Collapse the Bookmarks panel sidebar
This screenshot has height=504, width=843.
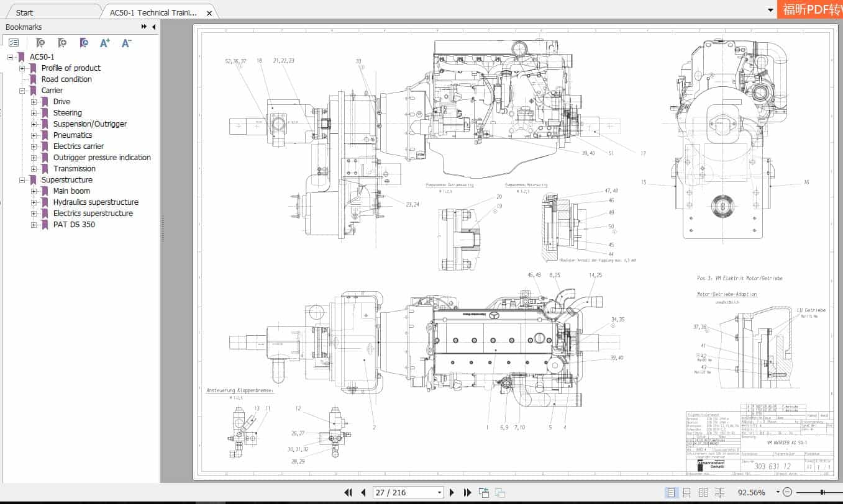[153, 27]
